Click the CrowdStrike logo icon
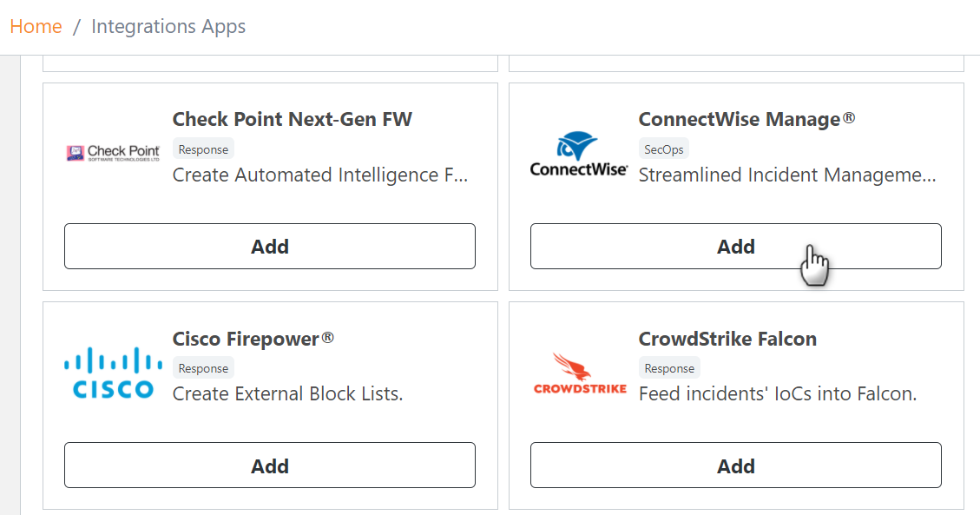Viewport: 980px width, 515px height. coord(579,373)
